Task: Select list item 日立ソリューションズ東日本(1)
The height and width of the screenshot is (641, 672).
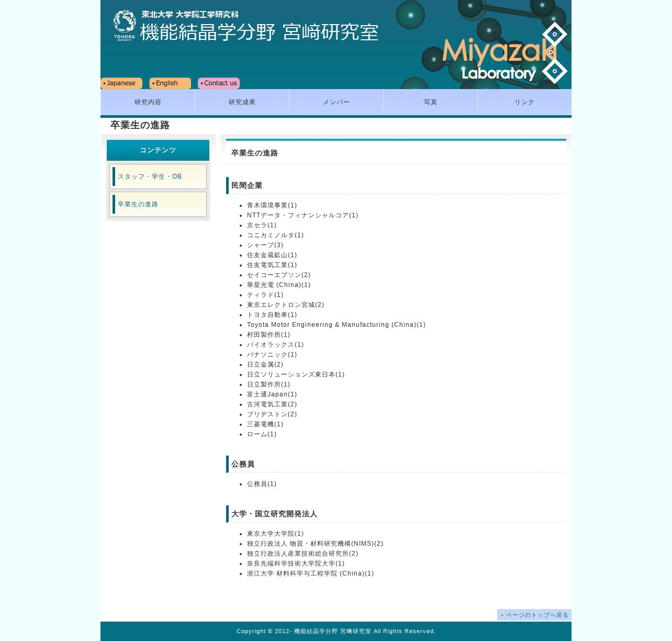Action: coord(296,374)
